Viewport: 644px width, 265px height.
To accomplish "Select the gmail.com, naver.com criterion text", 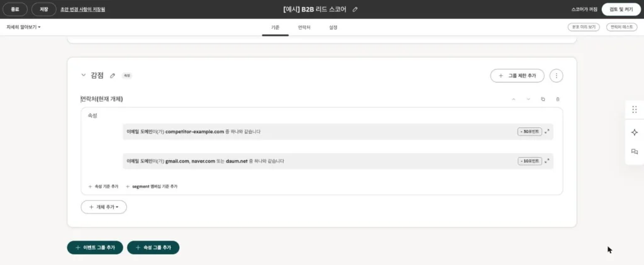I will tap(206, 161).
